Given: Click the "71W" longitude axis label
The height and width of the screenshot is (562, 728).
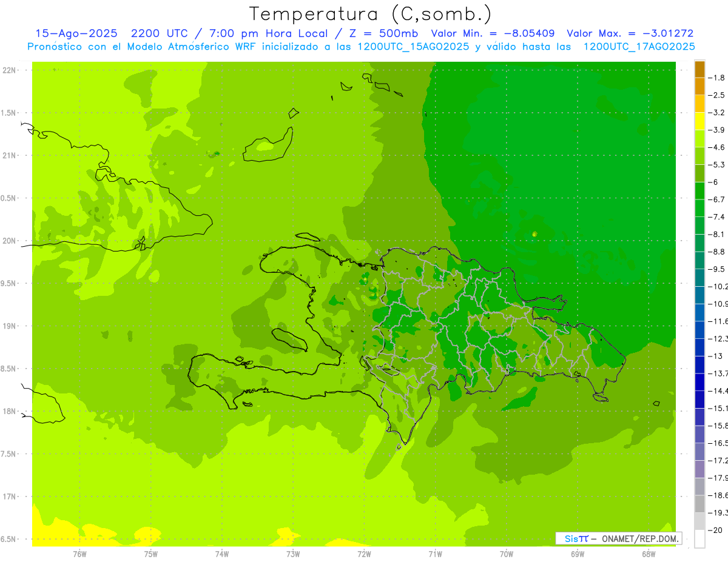Looking at the screenshot, I should click(435, 554).
